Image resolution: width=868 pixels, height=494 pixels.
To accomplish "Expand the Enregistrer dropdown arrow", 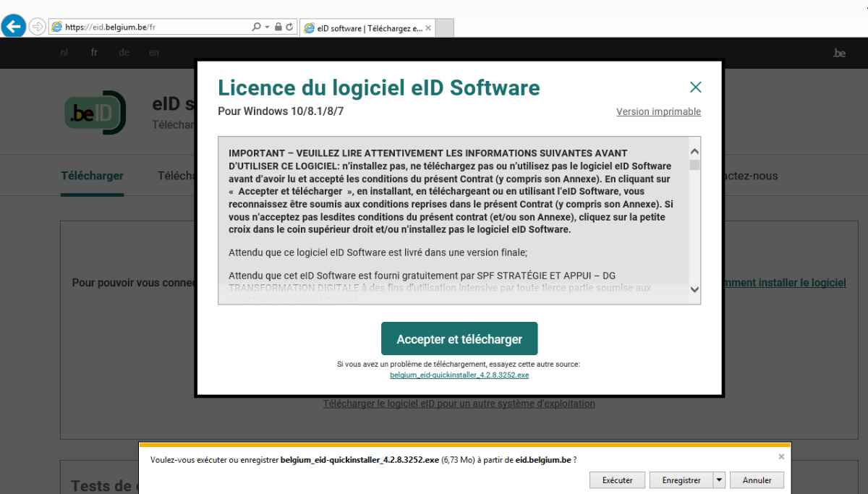I will [x=719, y=480].
